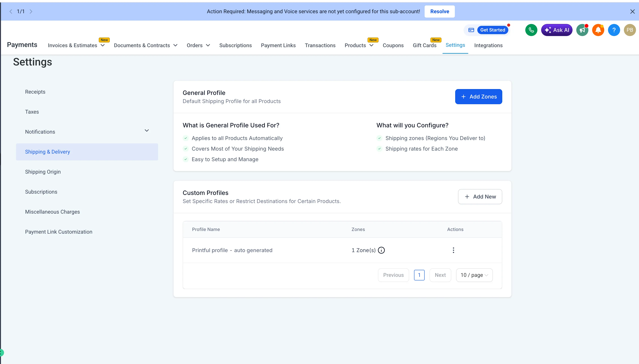Expand the Notifications section in the sidebar

pos(146,131)
